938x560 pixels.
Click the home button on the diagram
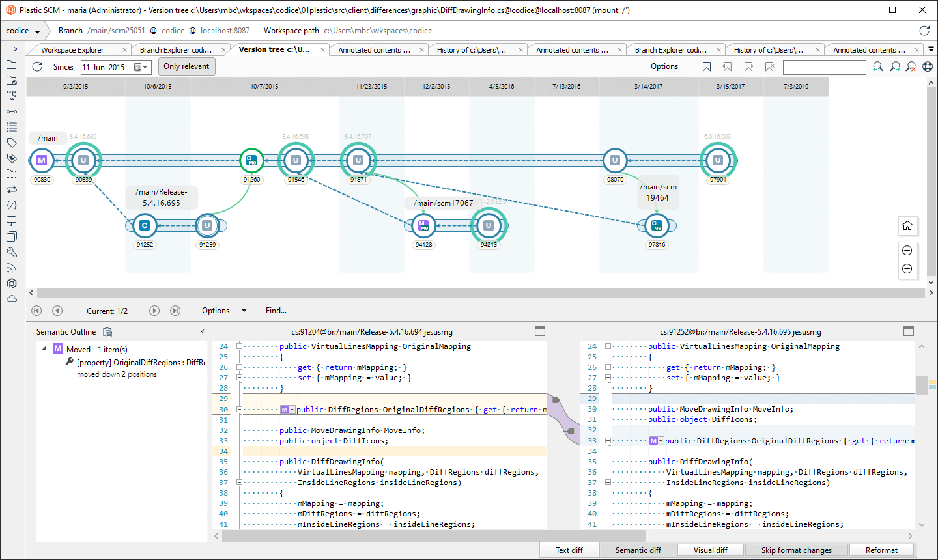click(x=907, y=226)
